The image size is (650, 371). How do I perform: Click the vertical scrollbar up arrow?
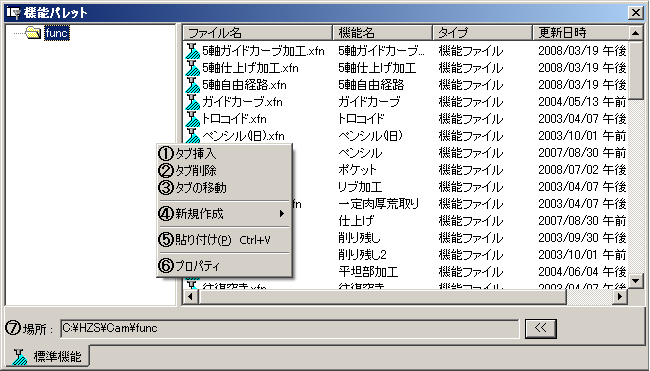point(635,33)
